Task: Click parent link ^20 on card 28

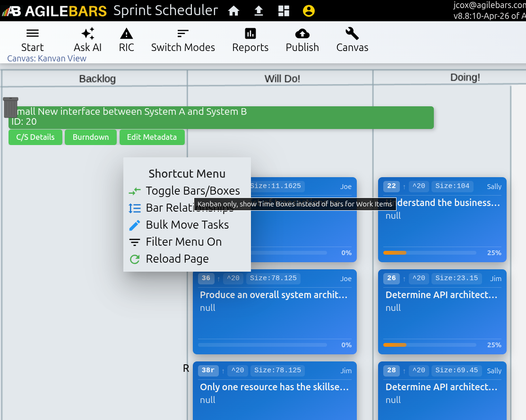Action: (419, 370)
